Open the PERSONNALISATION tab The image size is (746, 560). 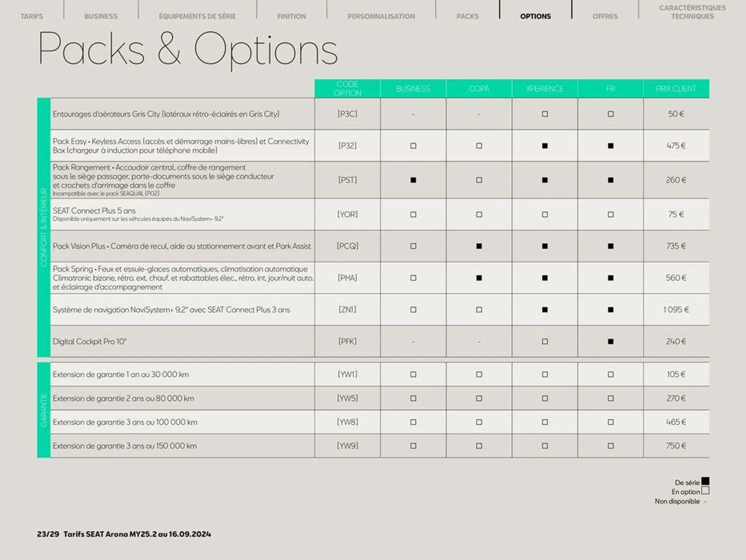[x=381, y=16]
